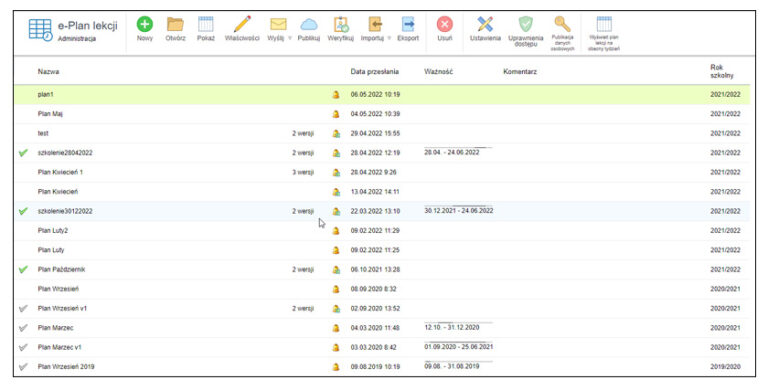Click the green checkmark of szkolenie28042022
Image resolution: width=768 pixels, height=390 pixels.
tap(23, 153)
